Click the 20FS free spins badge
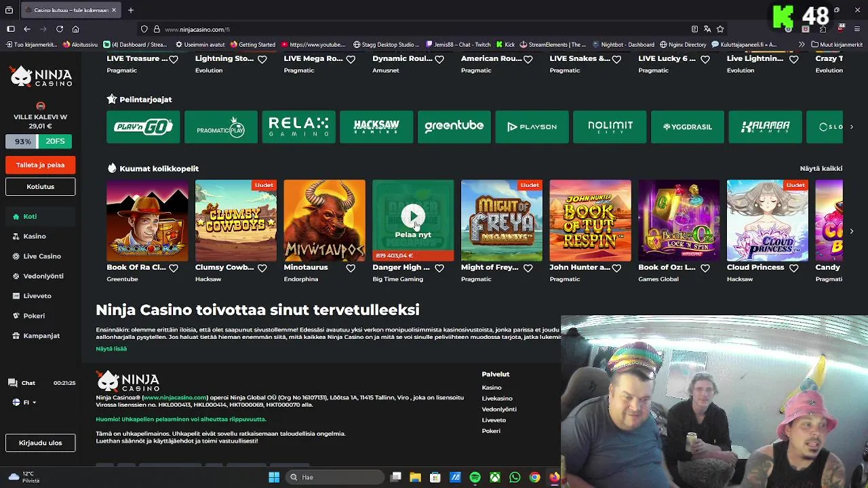 [x=55, y=142]
